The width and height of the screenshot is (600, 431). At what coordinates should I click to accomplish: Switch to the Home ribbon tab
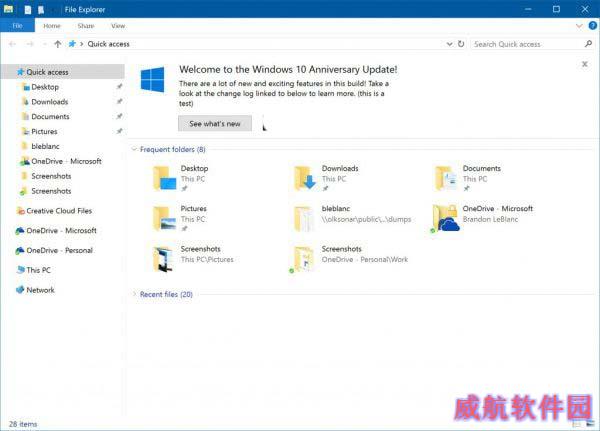tap(52, 26)
